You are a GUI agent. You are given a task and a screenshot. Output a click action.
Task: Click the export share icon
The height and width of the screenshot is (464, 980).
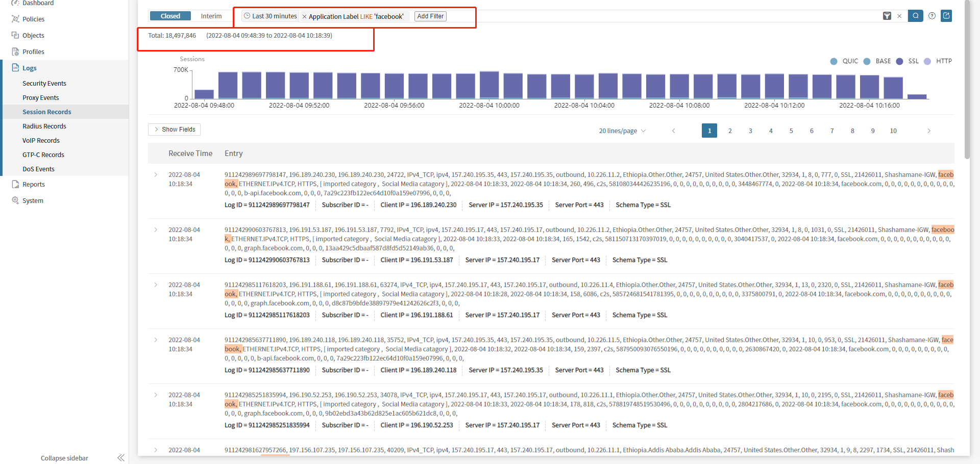(x=946, y=16)
